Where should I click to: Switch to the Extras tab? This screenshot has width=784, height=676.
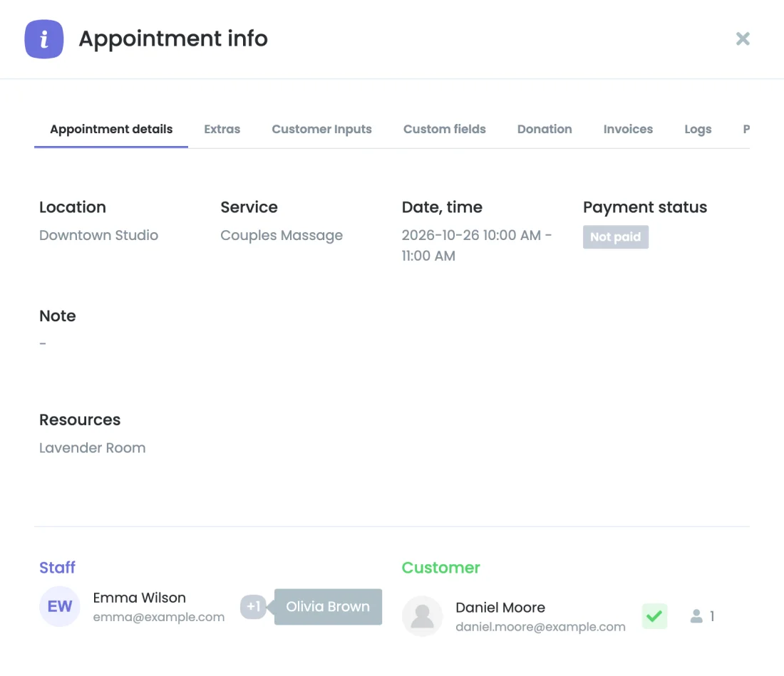coord(222,129)
